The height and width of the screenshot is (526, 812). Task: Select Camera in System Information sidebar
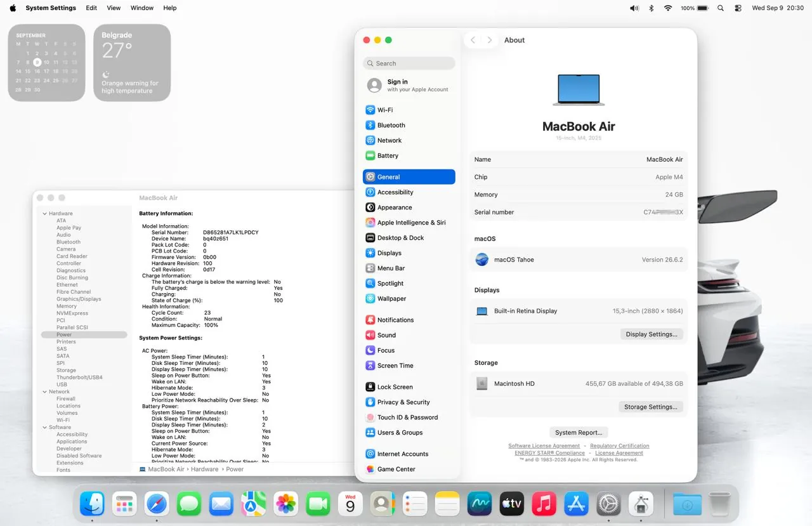click(x=66, y=249)
